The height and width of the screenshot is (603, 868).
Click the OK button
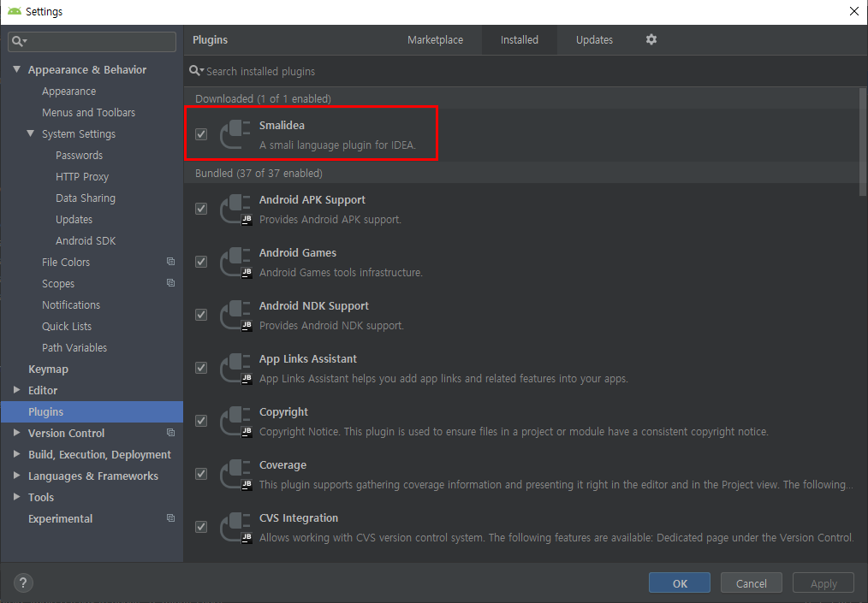coord(679,583)
